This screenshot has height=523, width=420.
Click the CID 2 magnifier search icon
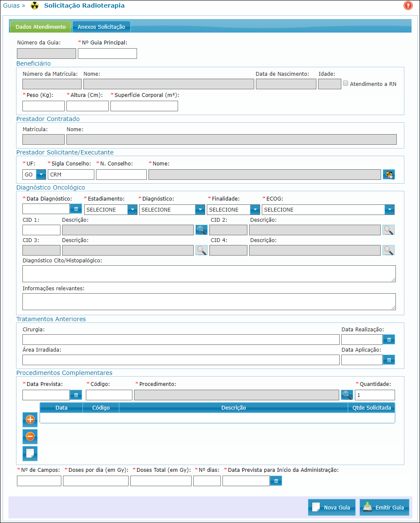(x=388, y=230)
